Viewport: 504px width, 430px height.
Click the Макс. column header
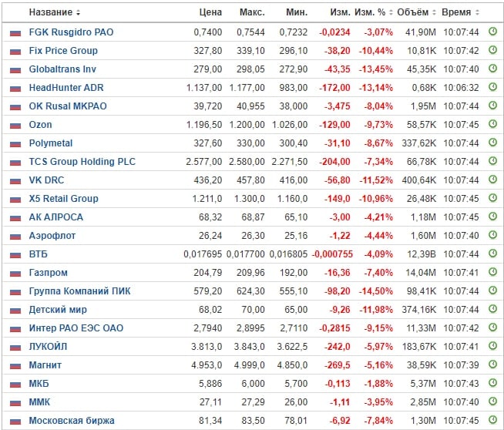pyautogui.click(x=252, y=13)
